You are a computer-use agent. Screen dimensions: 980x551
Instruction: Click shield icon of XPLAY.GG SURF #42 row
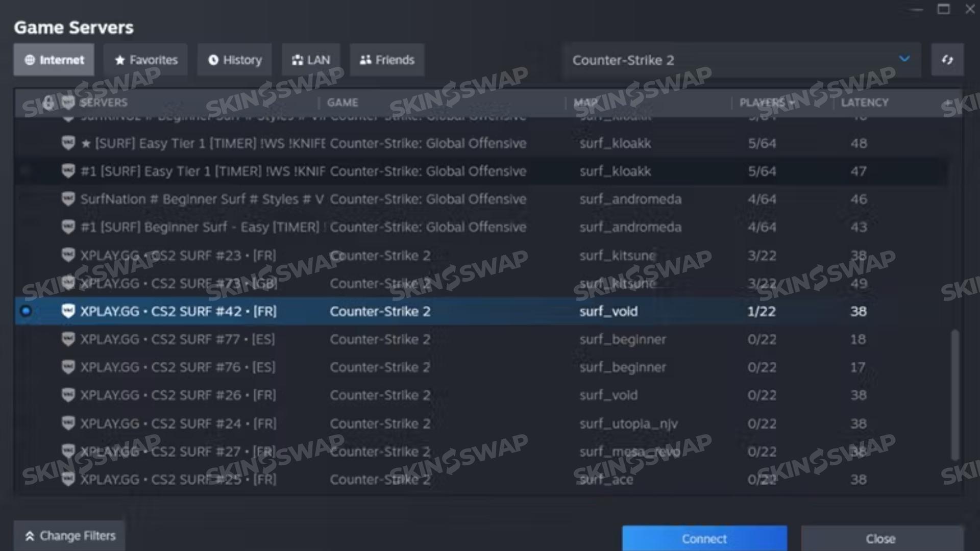coord(68,311)
